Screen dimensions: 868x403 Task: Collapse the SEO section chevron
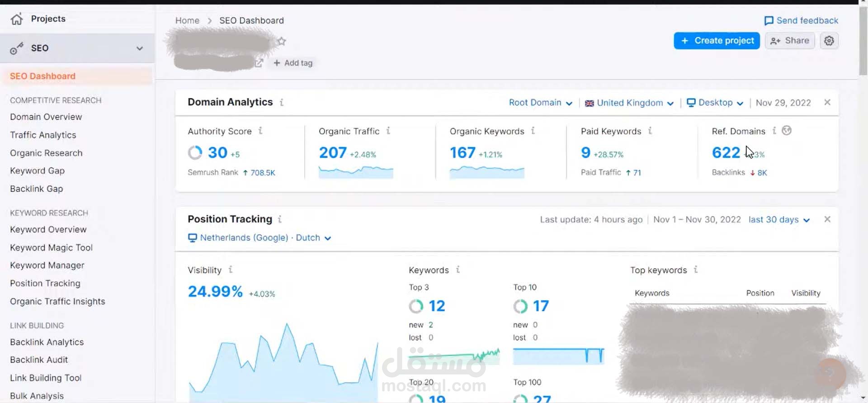(x=140, y=48)
